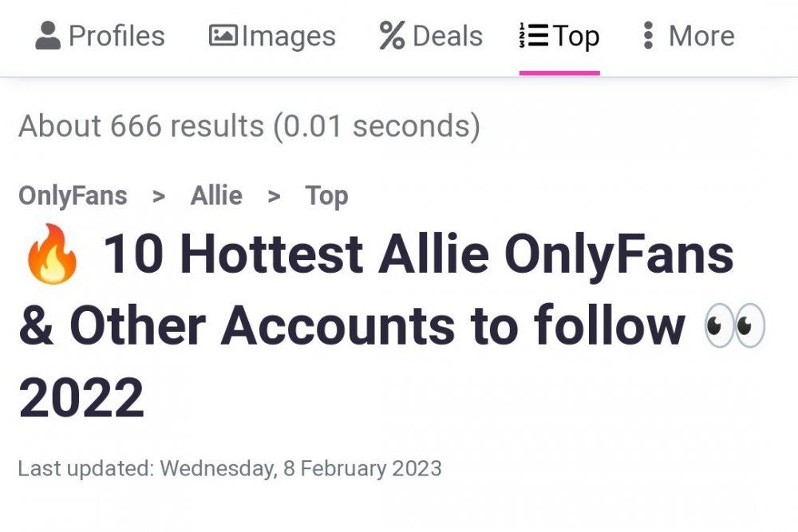Open the Images tab
Image resolution: width=798 pixels, height=532 pixels.
(x=288, y=36)
